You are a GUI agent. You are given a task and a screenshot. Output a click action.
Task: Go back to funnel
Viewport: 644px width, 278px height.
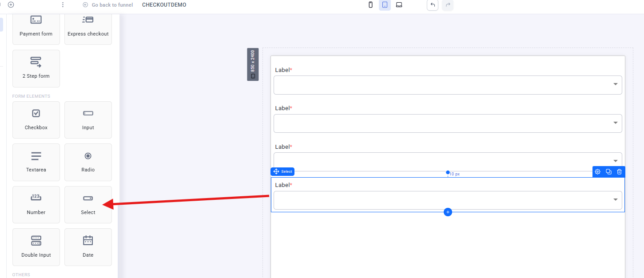pyautogui.click(x=108, y=5)
